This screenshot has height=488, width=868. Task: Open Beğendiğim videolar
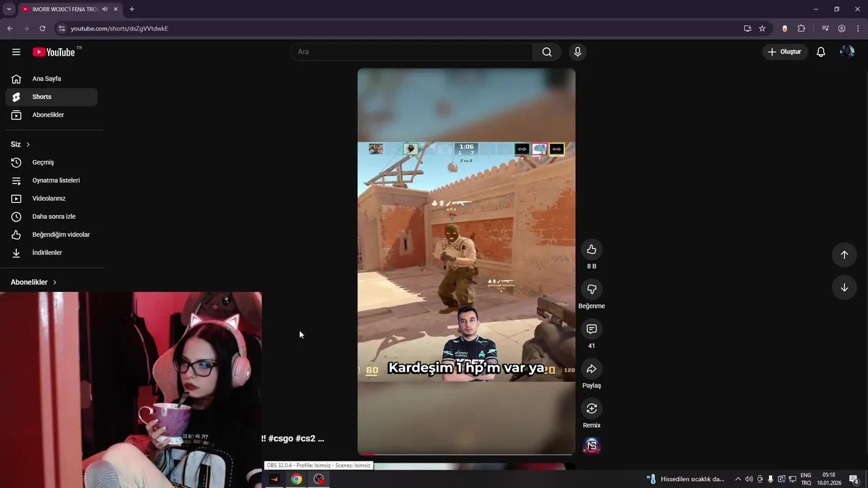click(x=52, y=235)
